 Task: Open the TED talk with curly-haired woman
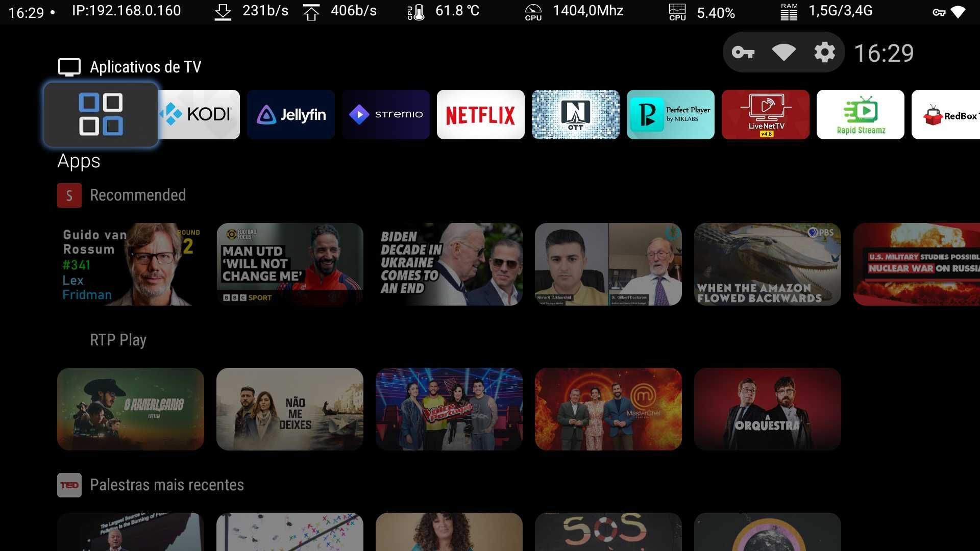[x=449, y=532]
